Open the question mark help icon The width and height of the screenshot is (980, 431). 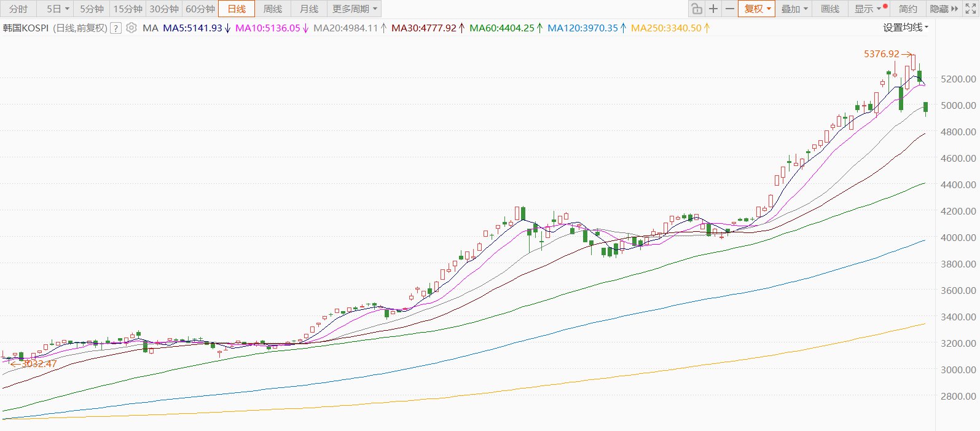point(116,28)
